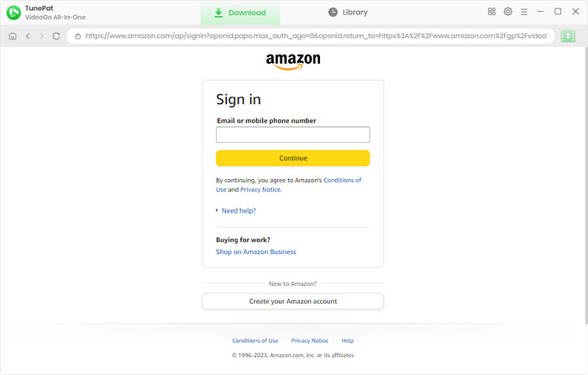This screenshot has width=588, height=375.
Task: Open the four-squares tools grid icon
Action: click(491, 12)
